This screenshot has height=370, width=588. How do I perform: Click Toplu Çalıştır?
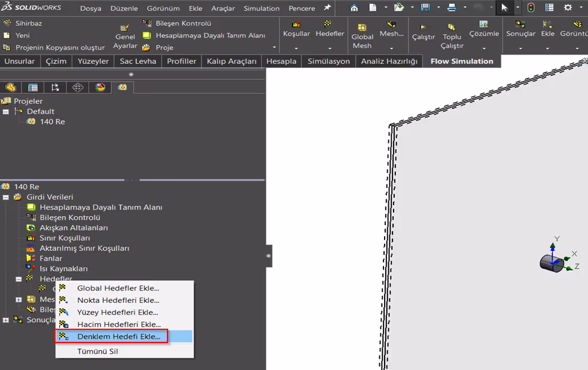pos(452,37)
